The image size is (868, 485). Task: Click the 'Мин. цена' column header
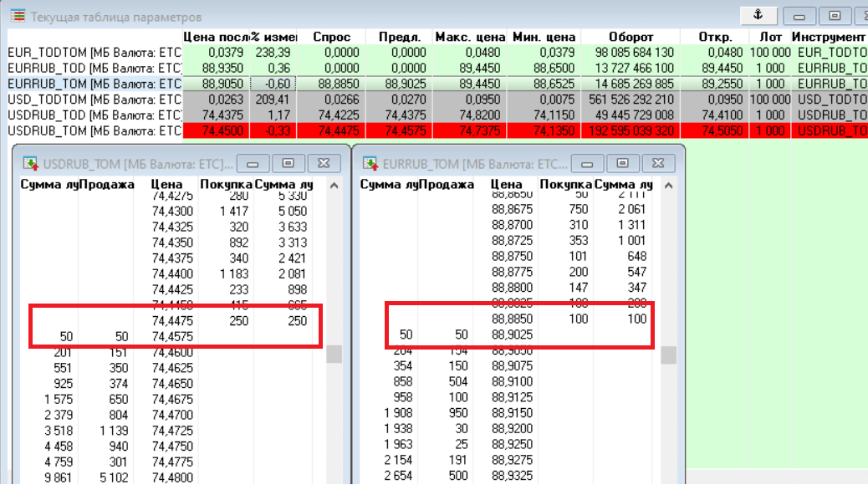[x=544, y=37]
